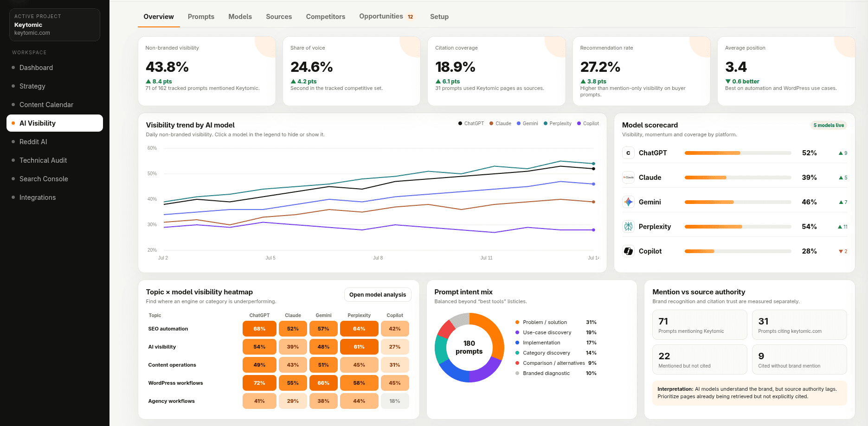Viewport: 868px width, 426px height.
Task: Click SEO automation ChatGPT cell 68%
Action: 259,329
